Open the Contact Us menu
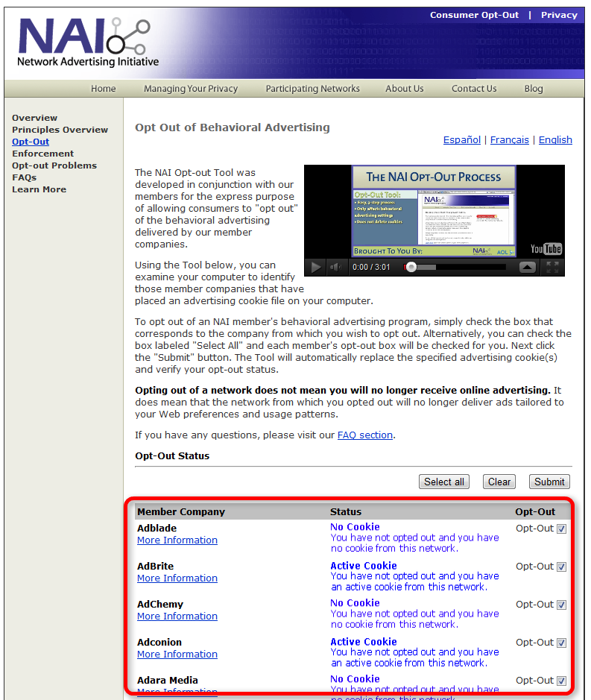 (474, 89)
